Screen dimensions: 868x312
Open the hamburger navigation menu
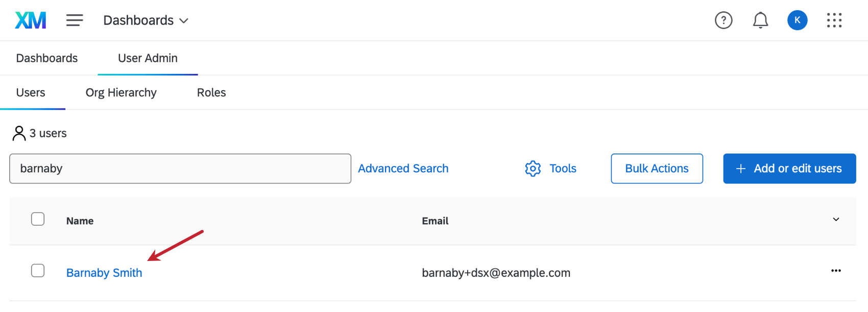click(75, 20)
